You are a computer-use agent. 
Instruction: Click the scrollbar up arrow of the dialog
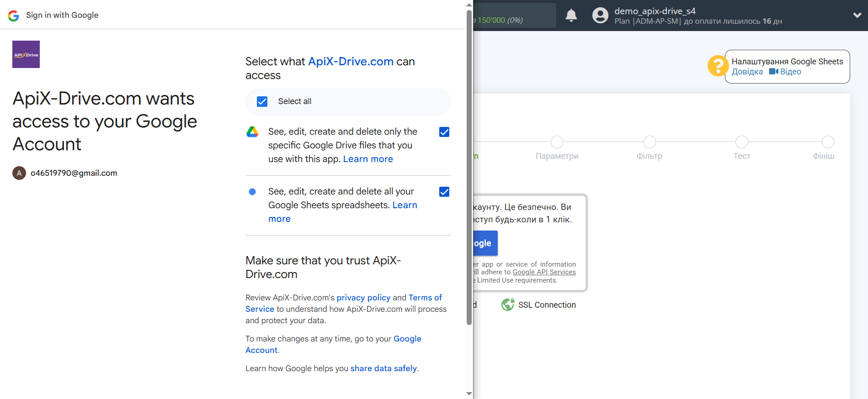point(469,5)
